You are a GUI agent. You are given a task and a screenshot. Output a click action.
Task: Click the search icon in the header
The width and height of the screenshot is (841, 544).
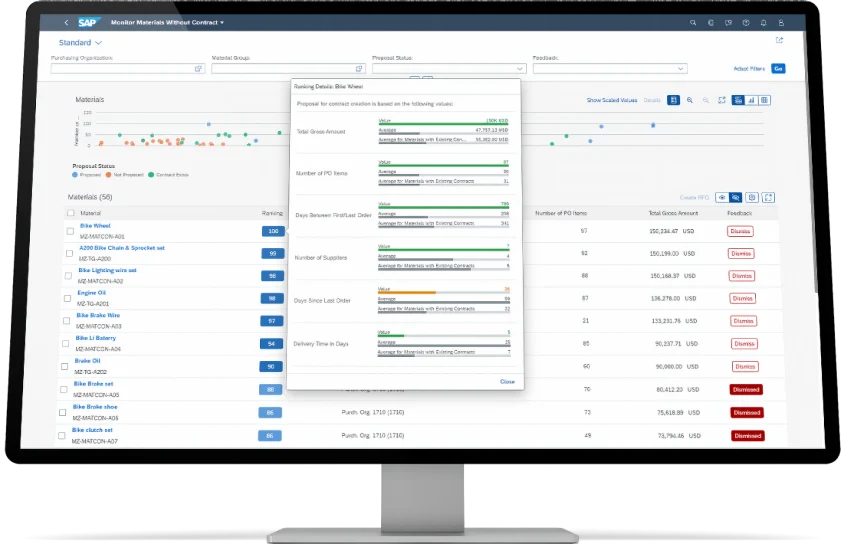pos(692,22)
